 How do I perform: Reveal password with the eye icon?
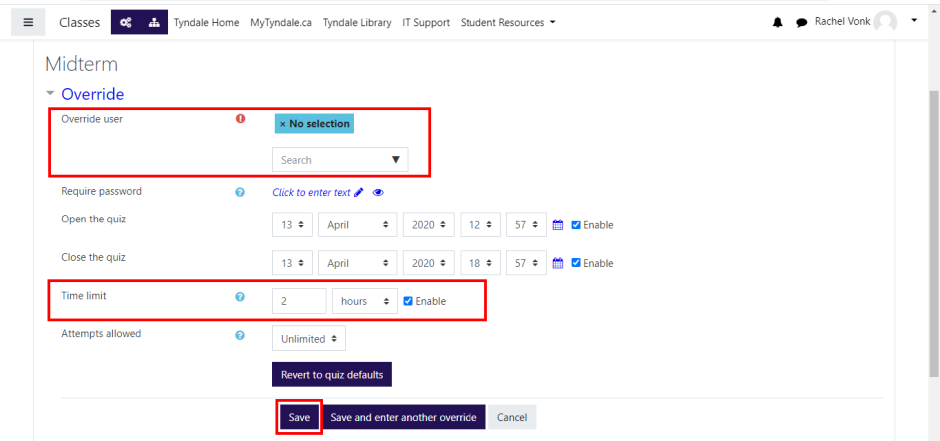tap(378, 193)
